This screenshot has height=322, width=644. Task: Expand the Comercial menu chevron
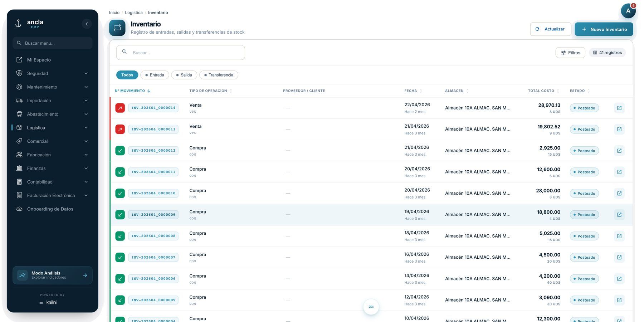(86, 141)
